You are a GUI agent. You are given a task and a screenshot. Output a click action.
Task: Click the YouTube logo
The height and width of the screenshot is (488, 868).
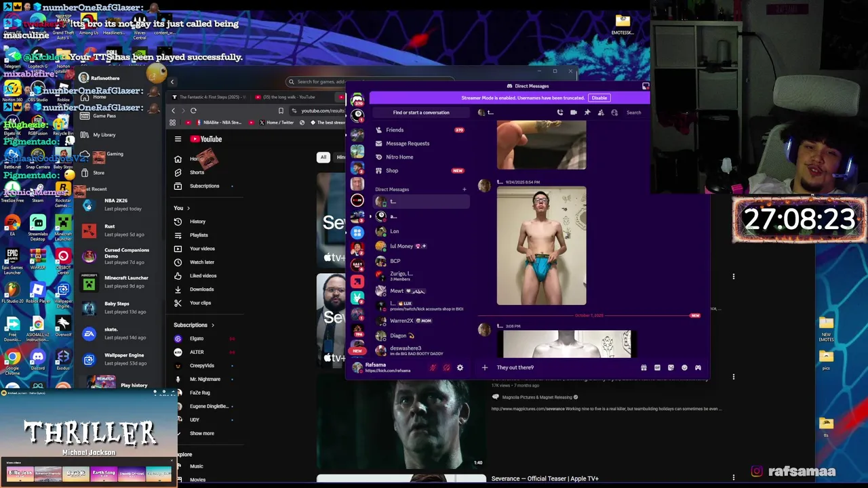click(x=206, y=139)
